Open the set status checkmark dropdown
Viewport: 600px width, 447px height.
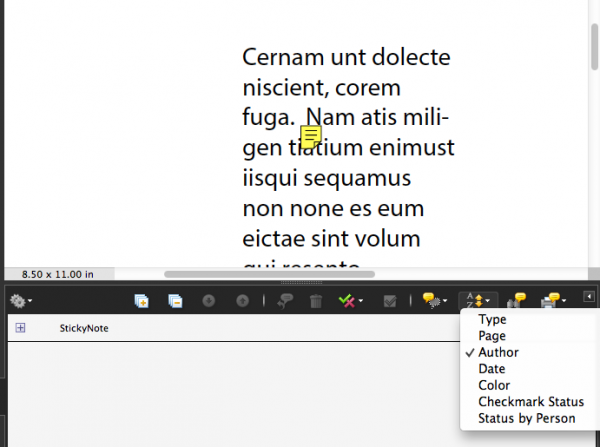pyautogui.click(x=349, y=300)
